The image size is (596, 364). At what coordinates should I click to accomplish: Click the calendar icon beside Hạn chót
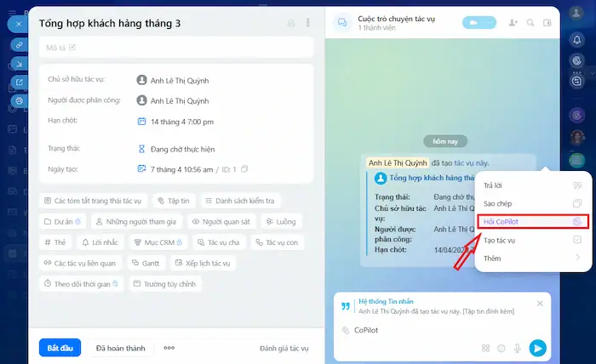141,122
